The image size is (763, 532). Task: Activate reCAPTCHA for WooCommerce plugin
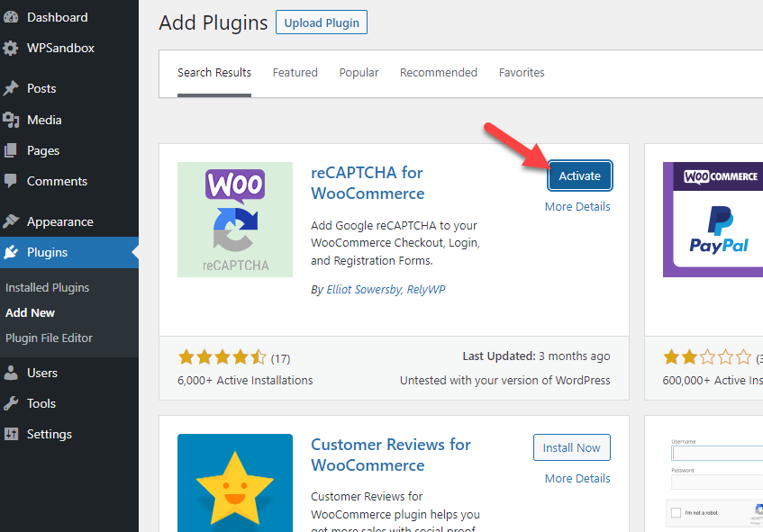(x=579, y=176)
